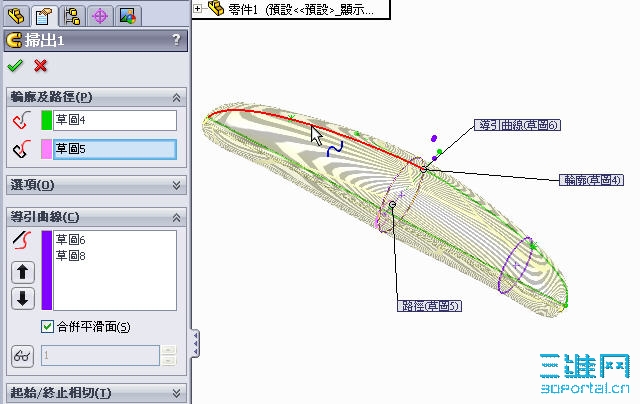This screenshot has width=640, height=404.
Task: Toggle the 合併平滑面(S) checkbox
Action: click(47, 326)
